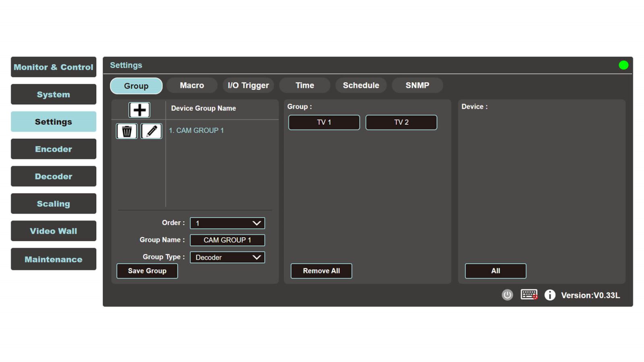Select the Schedule tab

click(x=361, y=85)
